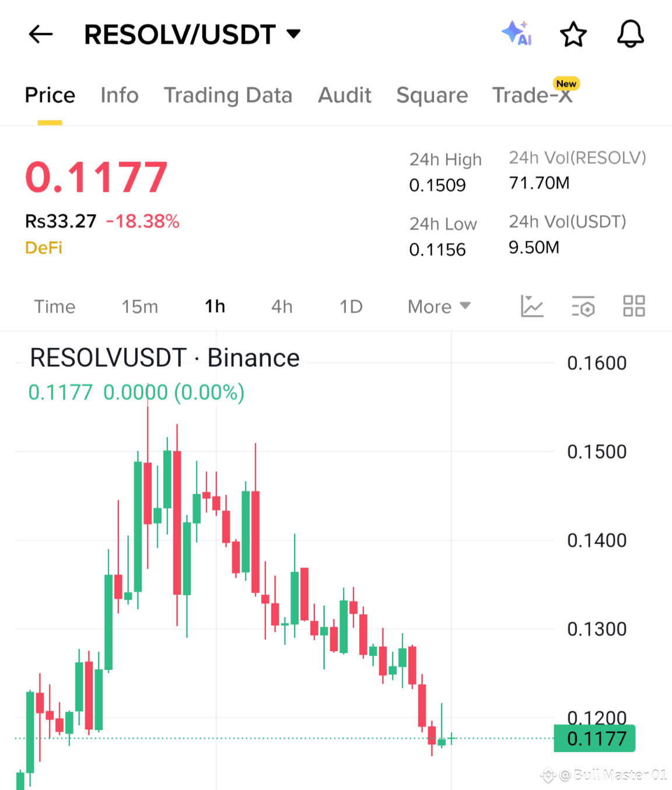Image resolution: width=672 pixels, height=790 pixels.
Task: Open the DeFi category link
Action: coord(43,247)
